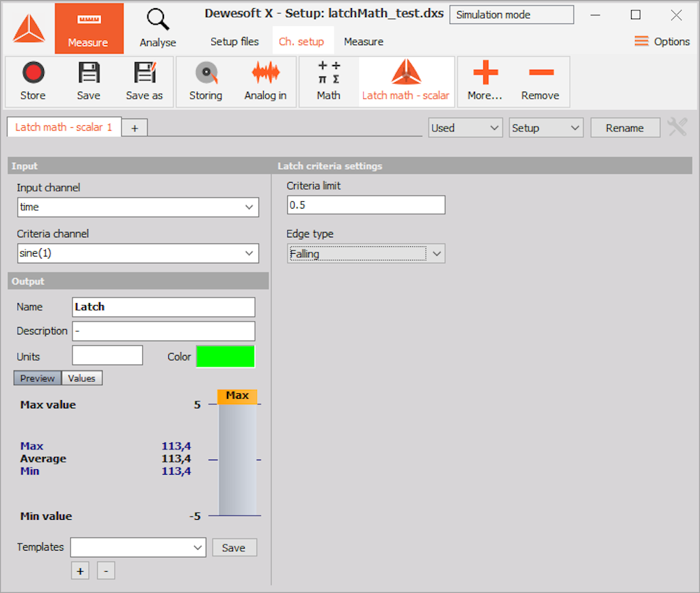
Task: Click the Rename button
Action: pyautogui.click(x=625, y=128)
